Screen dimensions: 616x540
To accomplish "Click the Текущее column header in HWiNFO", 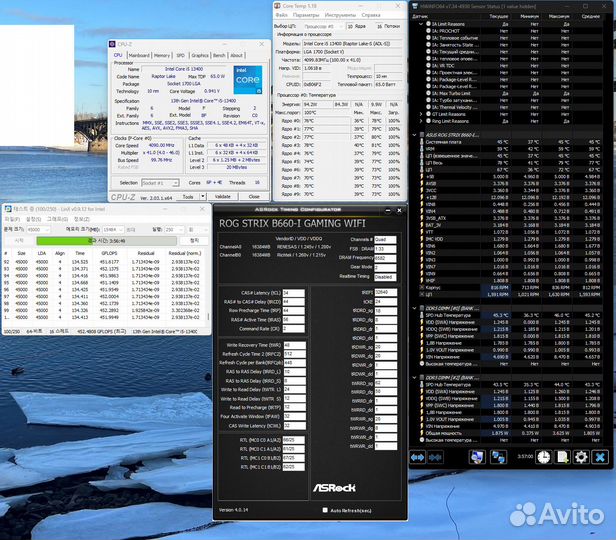I will pyautogui.click(x=498, y=16).
